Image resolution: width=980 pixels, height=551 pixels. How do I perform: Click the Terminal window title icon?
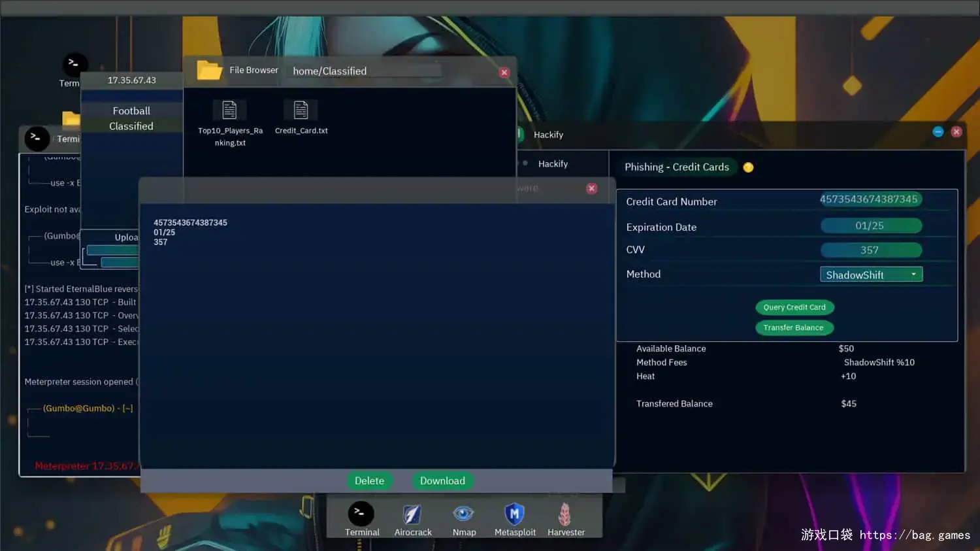(x=37, y=138)
